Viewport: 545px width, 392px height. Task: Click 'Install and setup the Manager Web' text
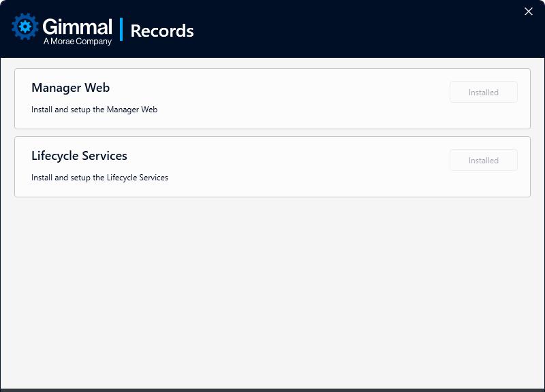pos(94,110)
